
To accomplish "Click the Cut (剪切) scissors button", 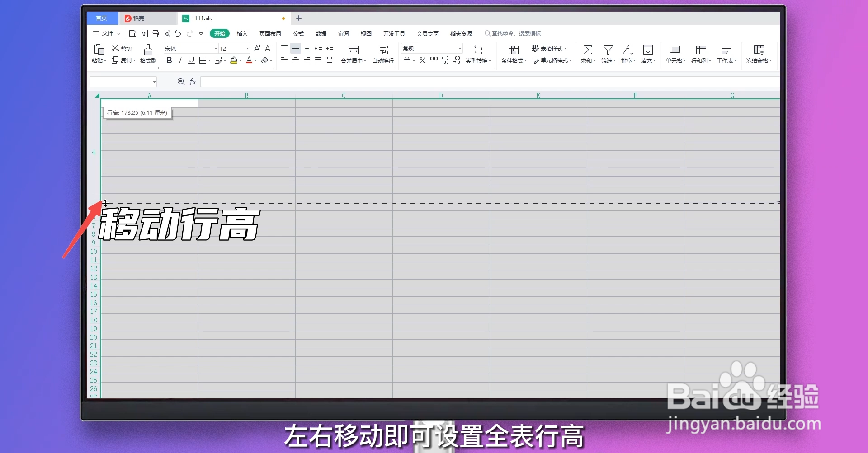I will coord(121,48).
